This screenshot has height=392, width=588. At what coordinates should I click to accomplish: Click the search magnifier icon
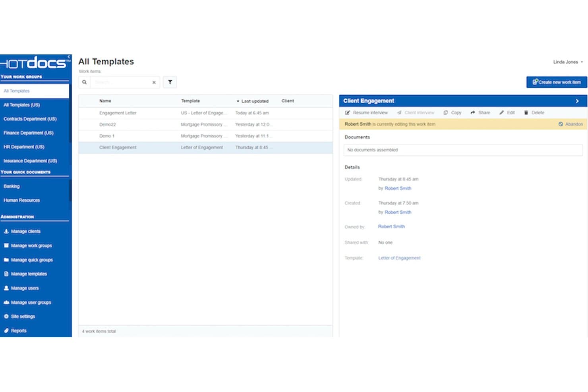click(84, 82)
